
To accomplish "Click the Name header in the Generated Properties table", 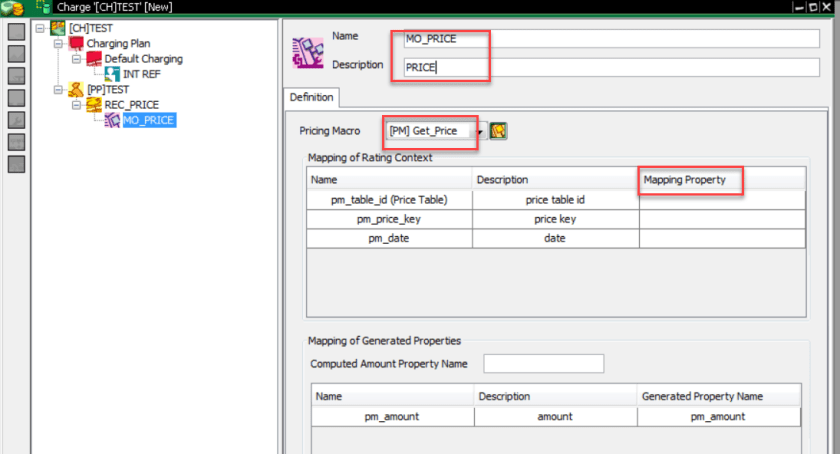I will [393, 396].
